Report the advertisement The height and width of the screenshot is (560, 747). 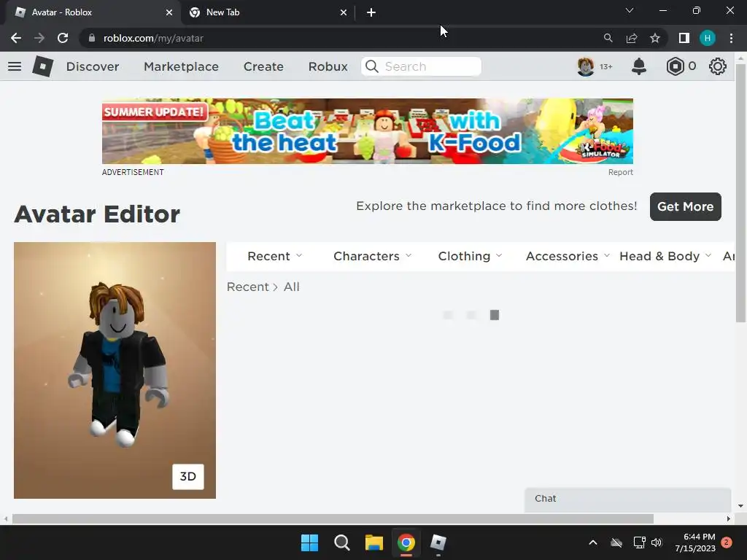pos(620,172)
